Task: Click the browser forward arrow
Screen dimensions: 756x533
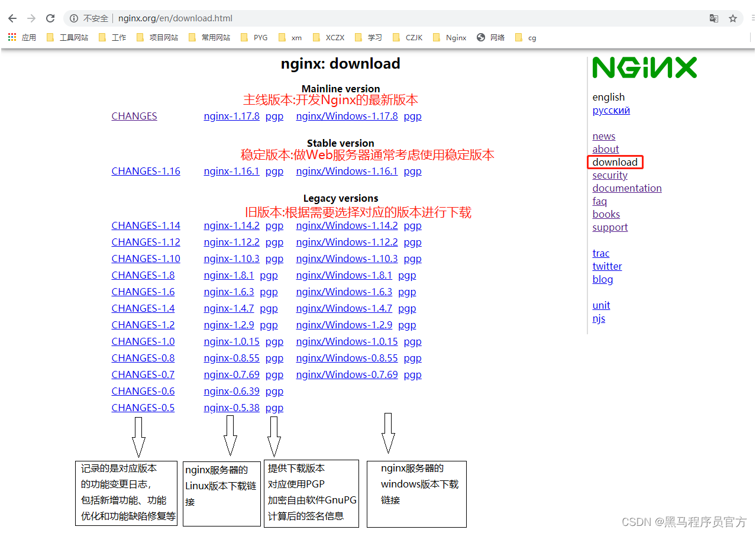Action: (x=31, y=18)
